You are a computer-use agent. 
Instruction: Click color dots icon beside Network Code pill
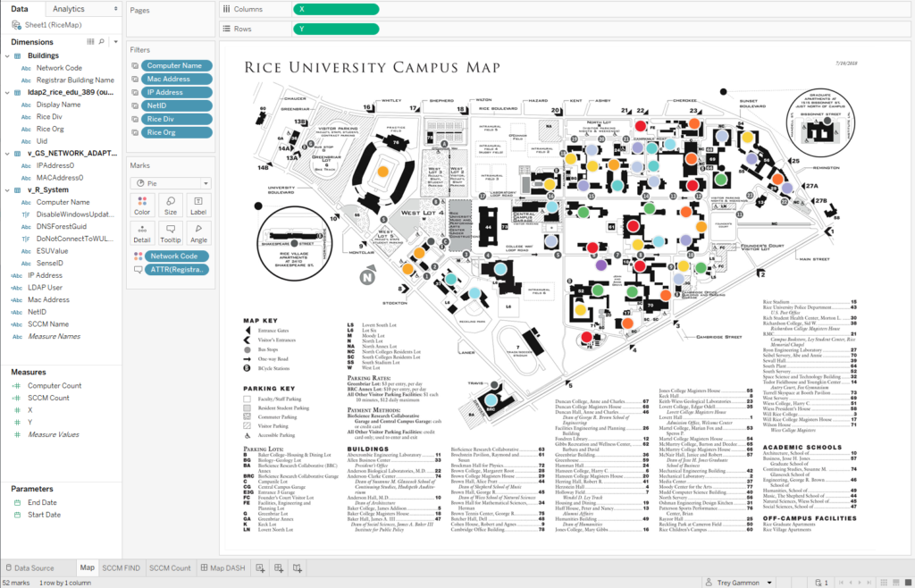[x=139, y=256]
